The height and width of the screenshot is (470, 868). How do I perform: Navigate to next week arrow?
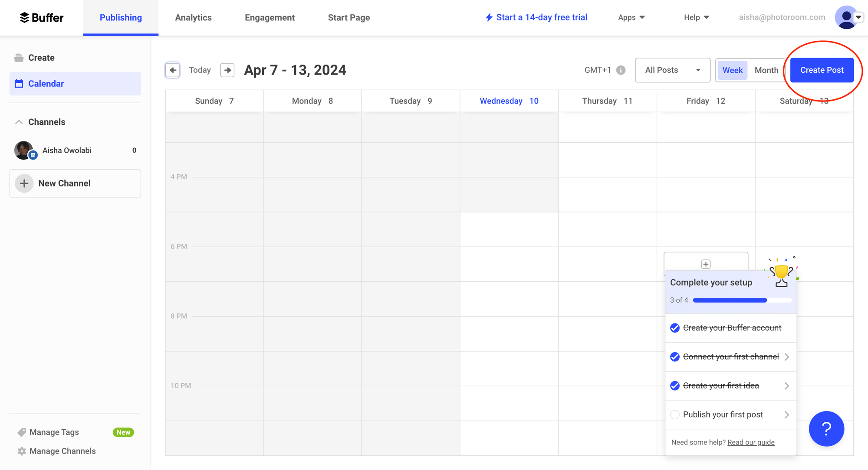pos(227,70)
